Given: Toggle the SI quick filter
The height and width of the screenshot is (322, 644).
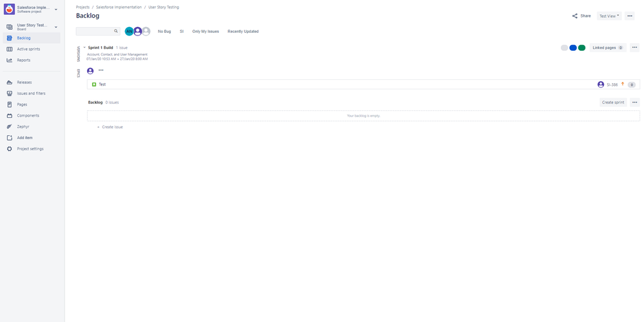Looking at the screenshot, I should [182, 32].
